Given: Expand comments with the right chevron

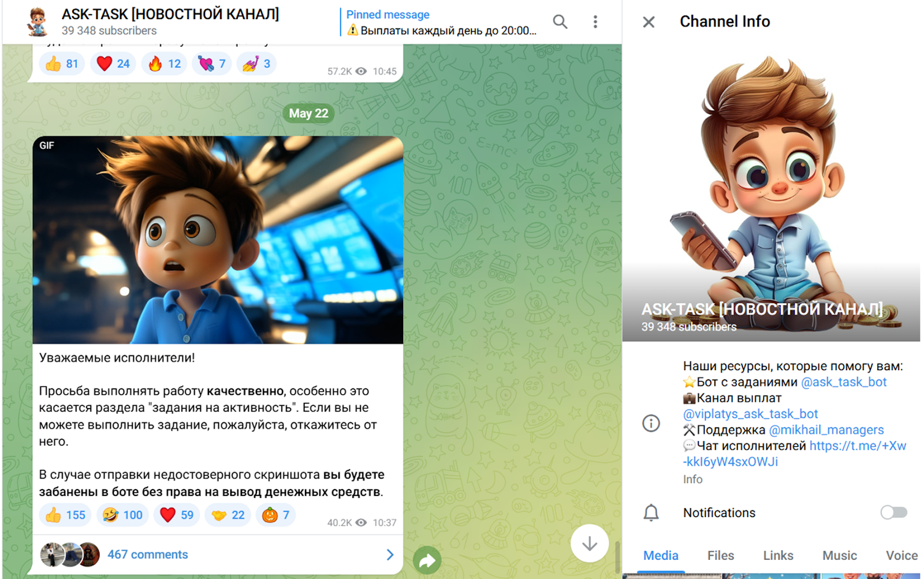Looking at the screenshot, I should [390, 555].
